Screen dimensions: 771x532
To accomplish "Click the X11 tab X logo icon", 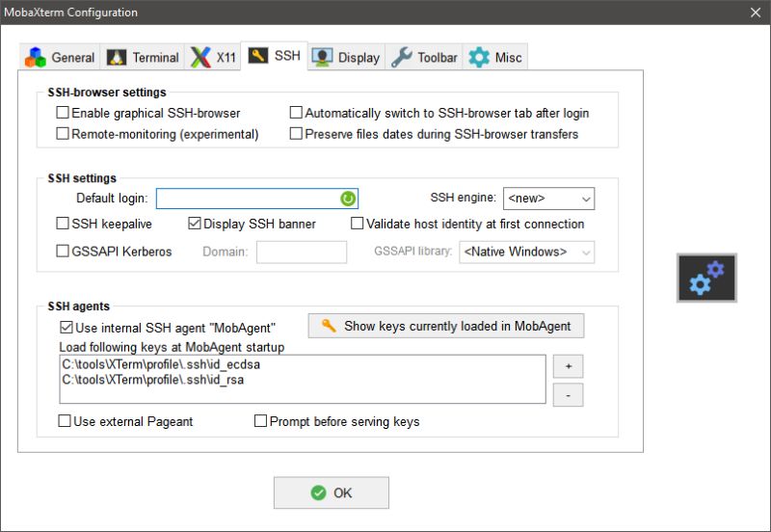I will [200, 57].
